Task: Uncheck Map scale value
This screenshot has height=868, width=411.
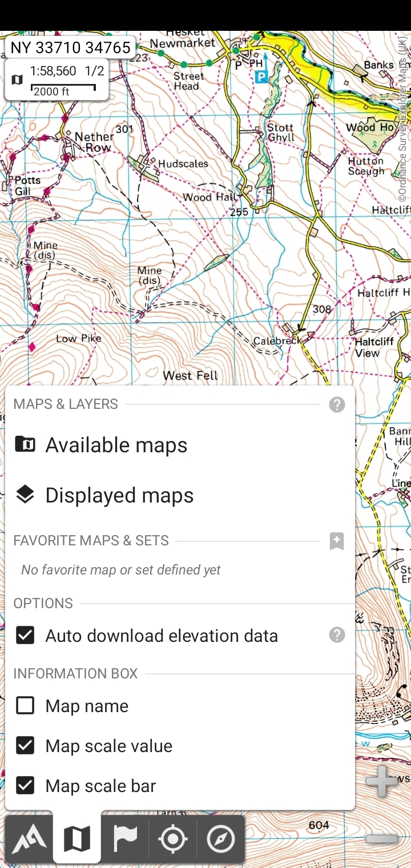Action: [25, 746]
